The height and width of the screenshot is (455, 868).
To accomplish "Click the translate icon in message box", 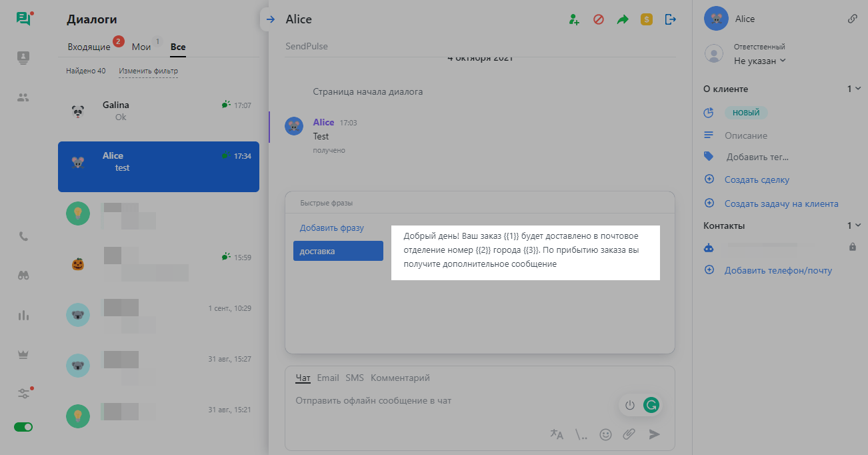I will pyautogui.click(x=557, y=434).
